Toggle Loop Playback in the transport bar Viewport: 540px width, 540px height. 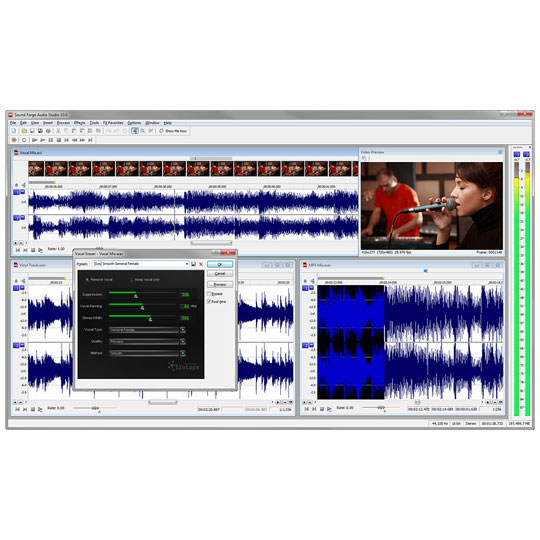point(24,140)
